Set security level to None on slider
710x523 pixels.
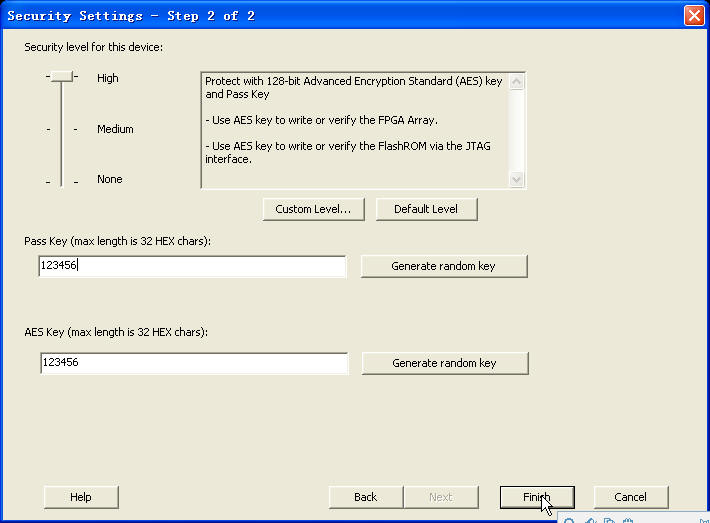pos(62,182)
